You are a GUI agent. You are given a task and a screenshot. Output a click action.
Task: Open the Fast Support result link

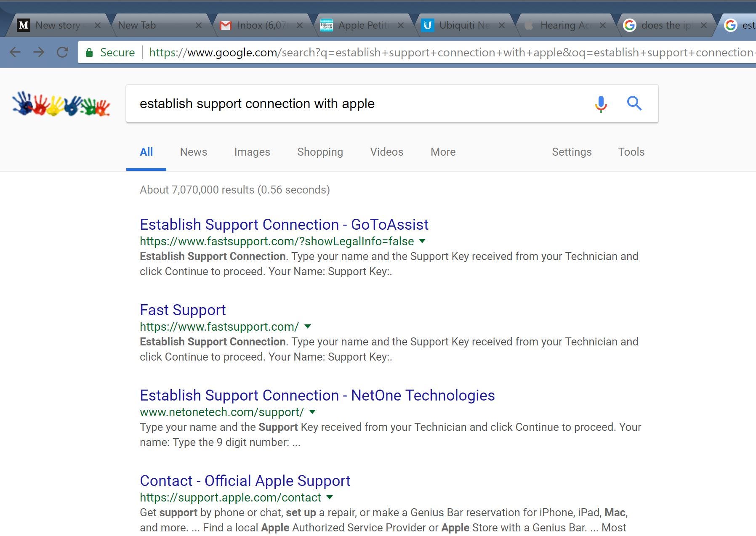[x=183, y=310]
